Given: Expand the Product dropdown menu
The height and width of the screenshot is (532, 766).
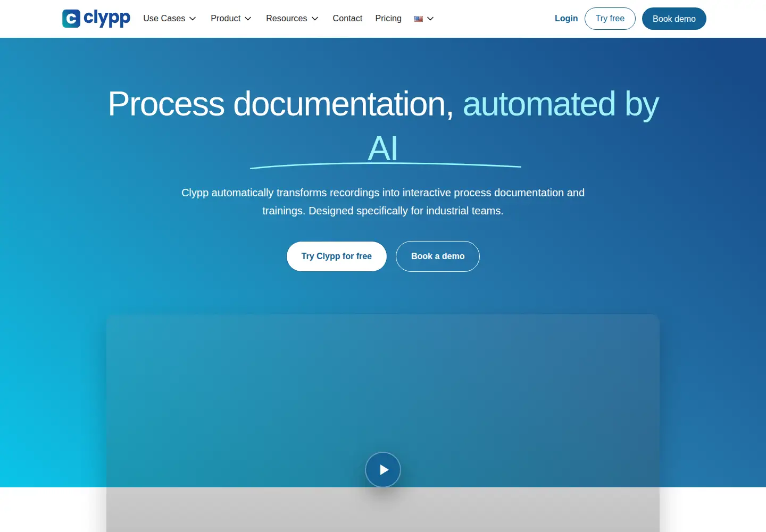Looking at the screenshot, I should click(x=231, y=19).
